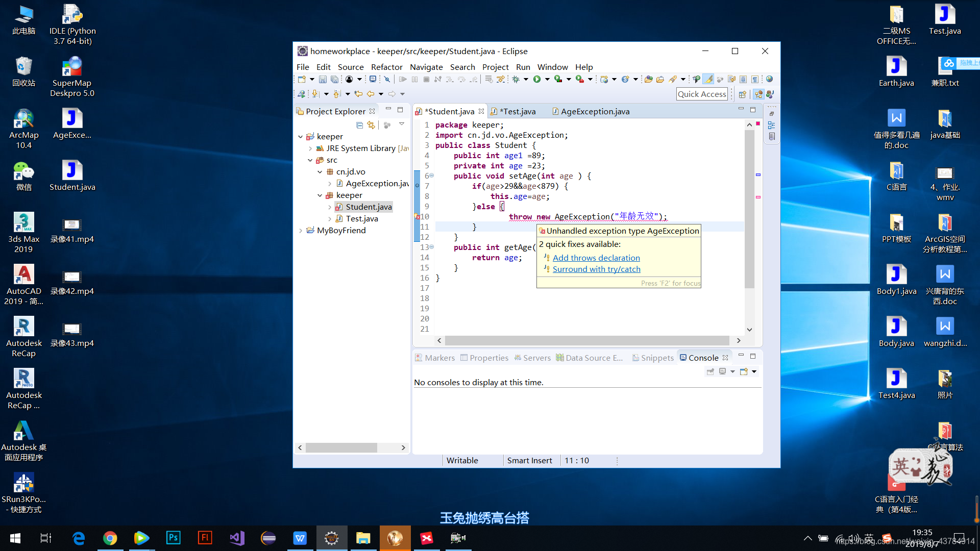Click the Previous Annotation icon
Image resolution: width=980 pixels, height=551 pixels.
coord(337,94)
